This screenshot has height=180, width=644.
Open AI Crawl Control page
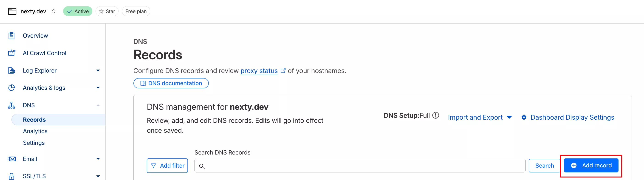pyautogui.click(x=45, y=53)
